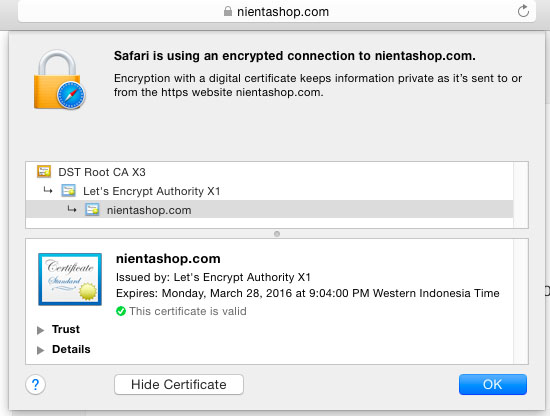Click the 'Issued by: Let's Encrypt Authority X1' text
Screen dimensions: 550x416
(x=213, y=277)
